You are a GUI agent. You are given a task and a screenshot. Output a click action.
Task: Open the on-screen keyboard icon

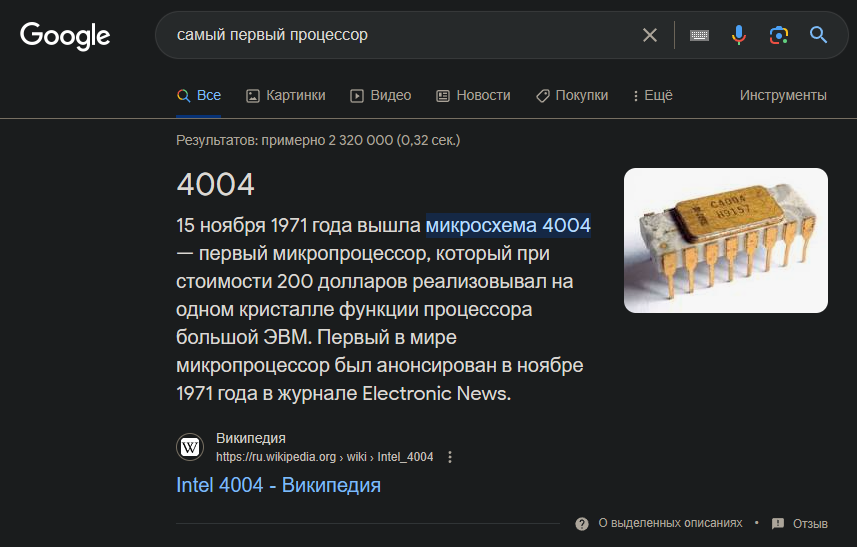699,36
